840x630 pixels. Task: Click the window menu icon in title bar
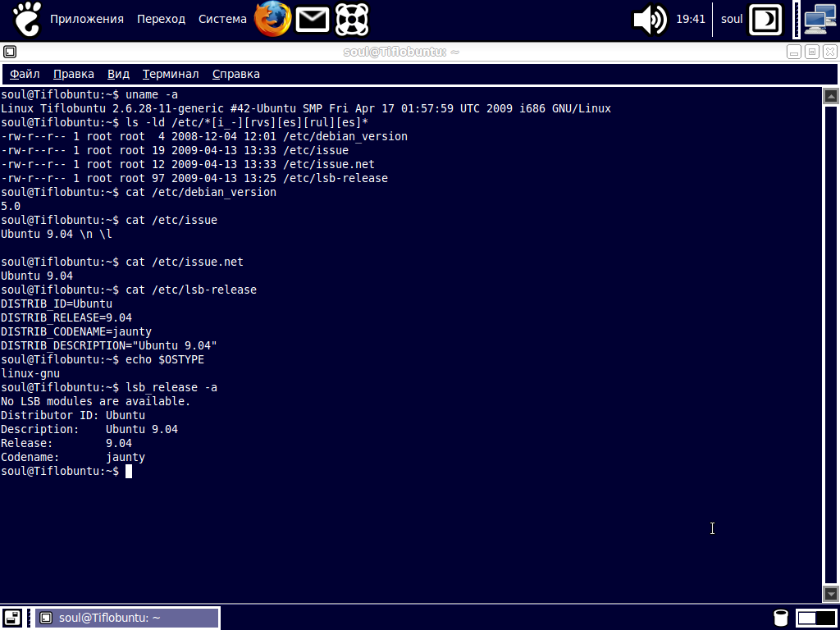10,52
